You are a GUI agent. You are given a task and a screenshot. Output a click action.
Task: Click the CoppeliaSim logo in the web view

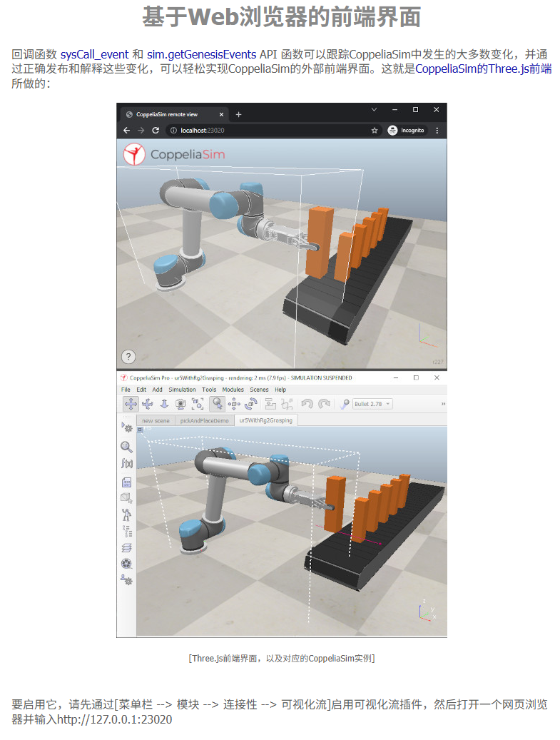pos(174,154)
